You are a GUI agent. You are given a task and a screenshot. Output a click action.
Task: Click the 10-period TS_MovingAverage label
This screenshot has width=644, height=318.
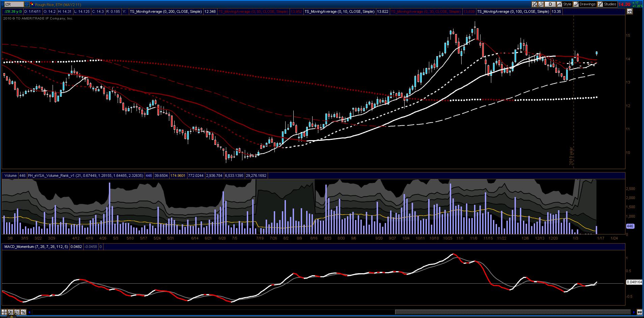(x=340, y=11)
